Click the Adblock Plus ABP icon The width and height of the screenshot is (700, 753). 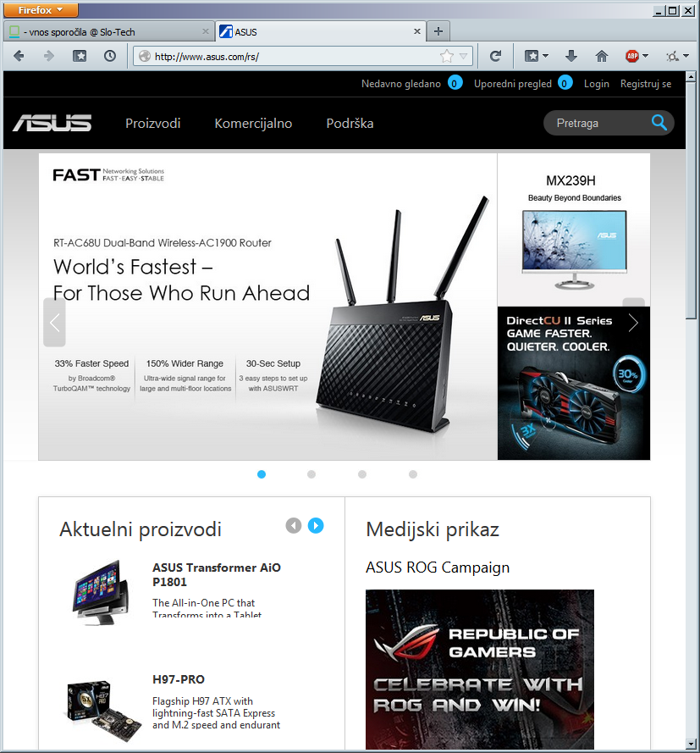(x=632, y=56)
